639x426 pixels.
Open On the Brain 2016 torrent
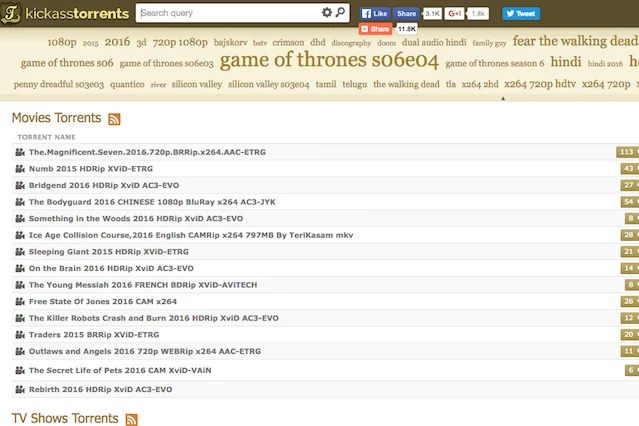click(x=111, y=268)
